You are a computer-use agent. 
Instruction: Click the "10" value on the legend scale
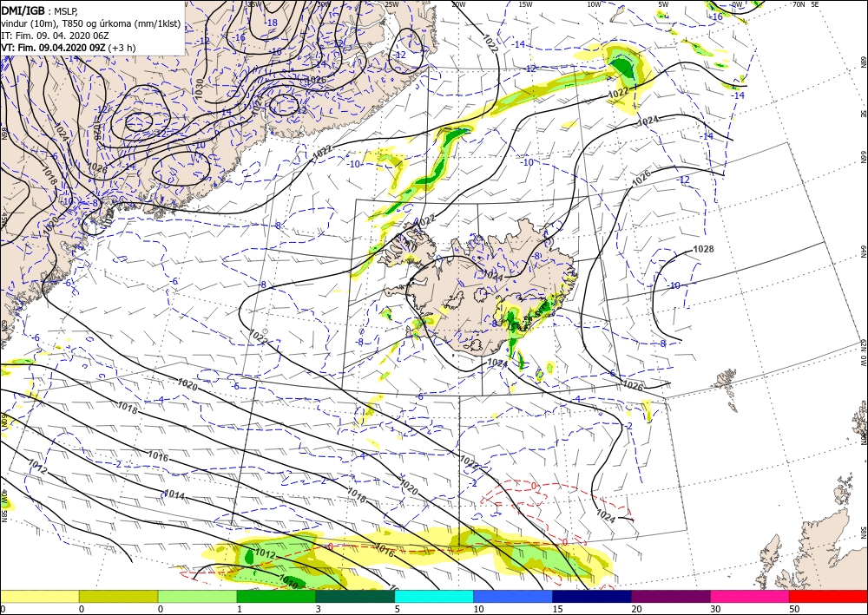[478, 609]
